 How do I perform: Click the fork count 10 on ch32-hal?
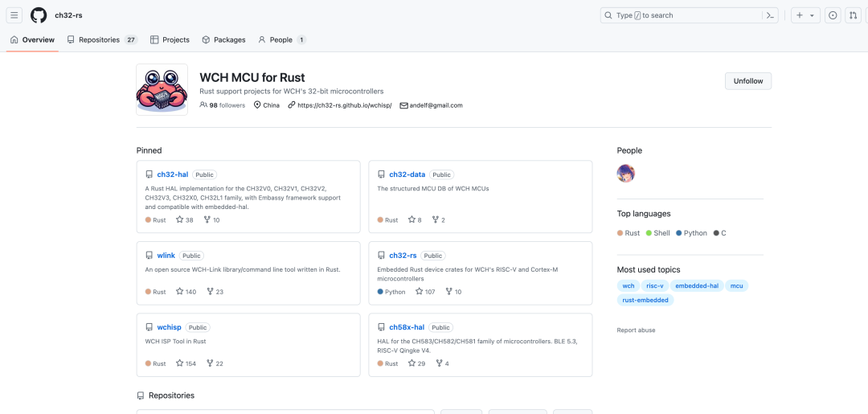211,219
